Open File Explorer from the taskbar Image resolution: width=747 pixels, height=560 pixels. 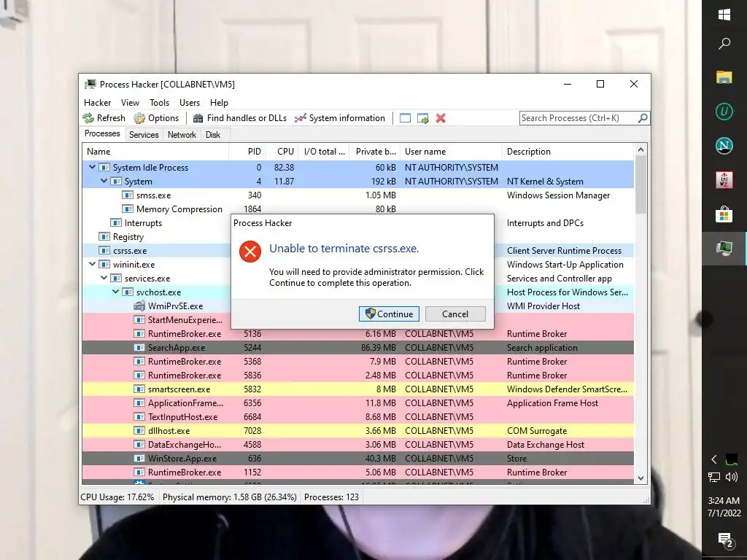pos(724,77)
